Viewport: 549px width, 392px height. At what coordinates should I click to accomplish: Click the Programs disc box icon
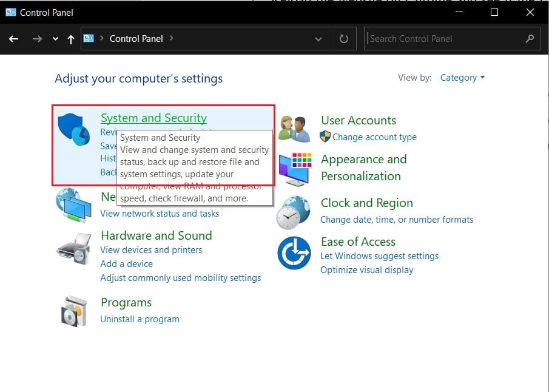(74, 311)
